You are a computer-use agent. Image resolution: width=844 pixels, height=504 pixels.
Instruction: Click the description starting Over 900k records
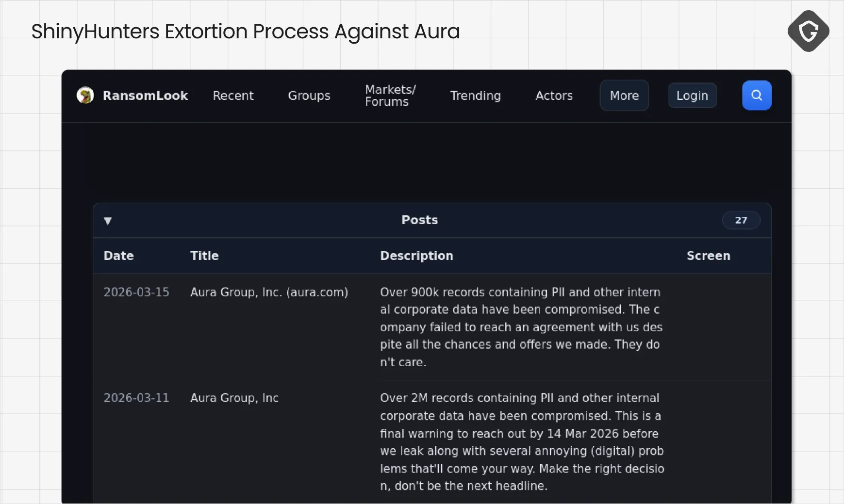click(x=521, y=327)
